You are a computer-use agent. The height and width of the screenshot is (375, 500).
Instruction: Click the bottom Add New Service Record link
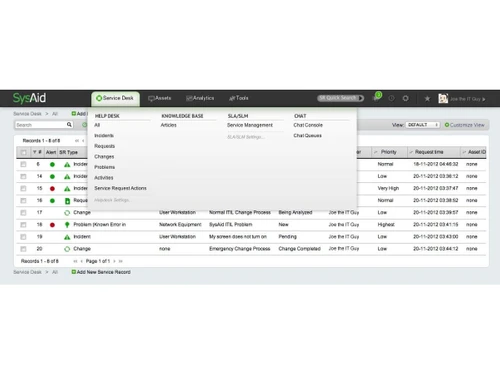point(101,272)
